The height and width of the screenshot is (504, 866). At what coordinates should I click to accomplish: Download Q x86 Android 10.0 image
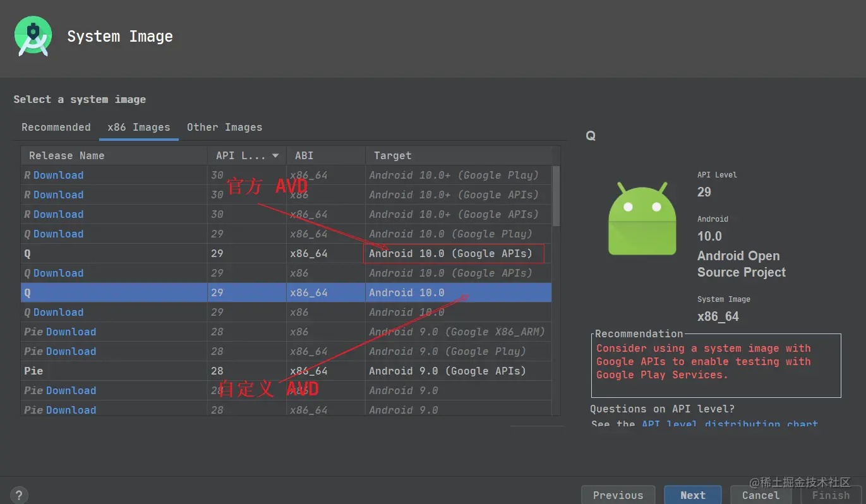tap(58, 312)
